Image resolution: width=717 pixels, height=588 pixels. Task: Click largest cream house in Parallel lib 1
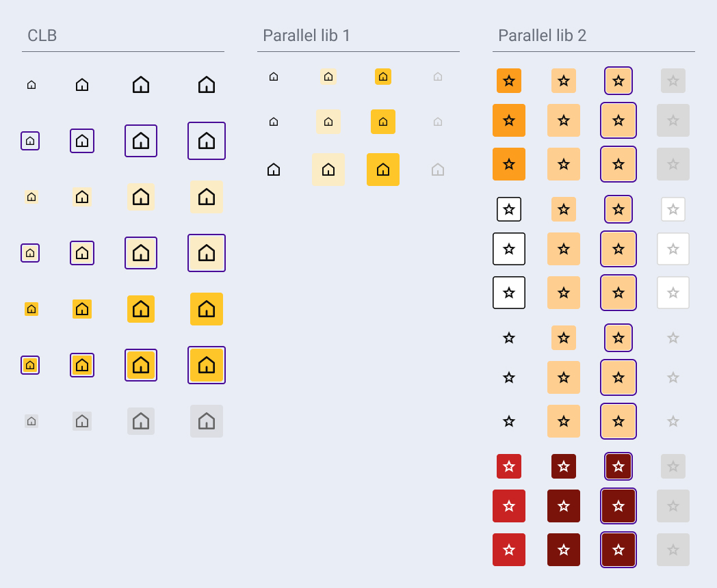tap(328, 170)
